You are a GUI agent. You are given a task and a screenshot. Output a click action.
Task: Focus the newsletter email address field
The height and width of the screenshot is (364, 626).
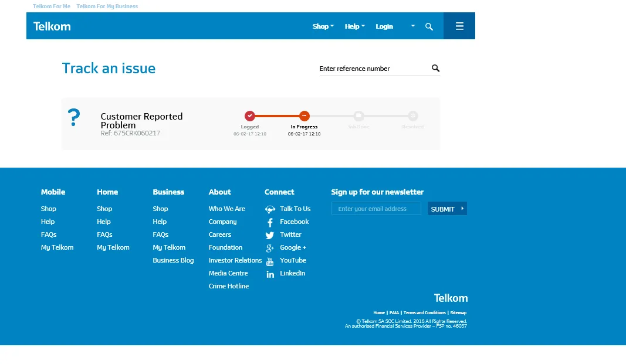pos(376,209)
